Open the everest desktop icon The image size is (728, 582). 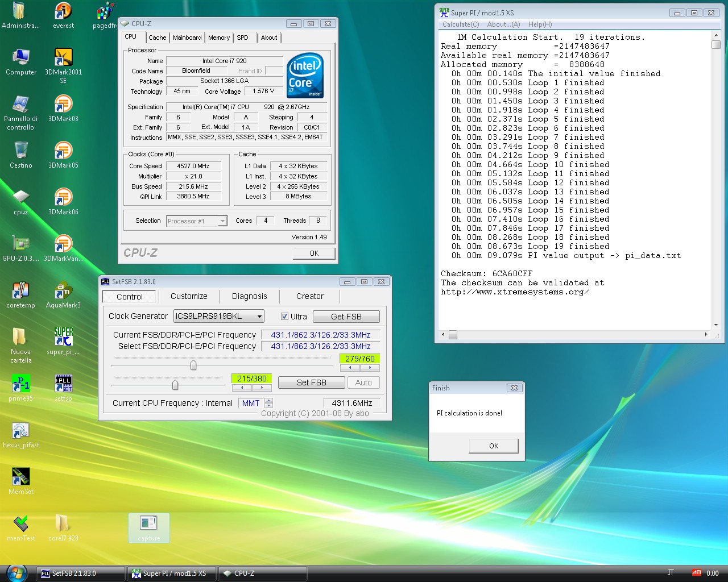[63, 15]
